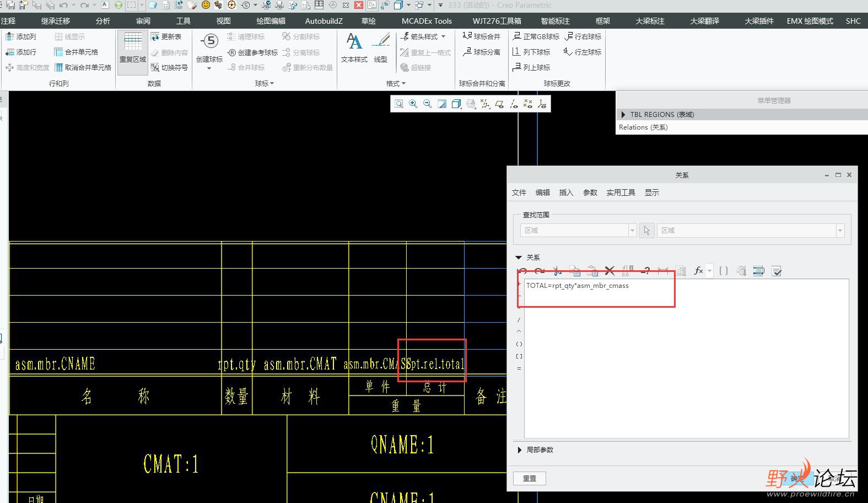Click 创建参考球标 (create reference balloon)
This screenshot has width=868, height=503.
pos(252,52)
